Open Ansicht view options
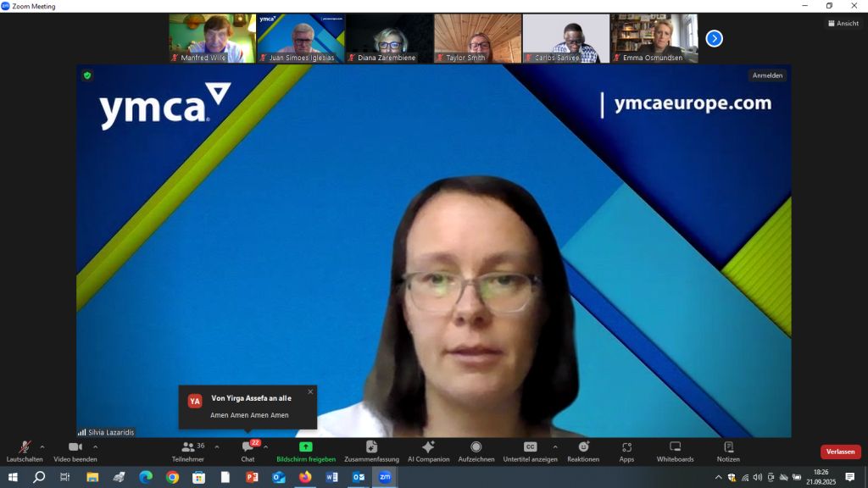 pyautogui.click(x=843, y=23)
